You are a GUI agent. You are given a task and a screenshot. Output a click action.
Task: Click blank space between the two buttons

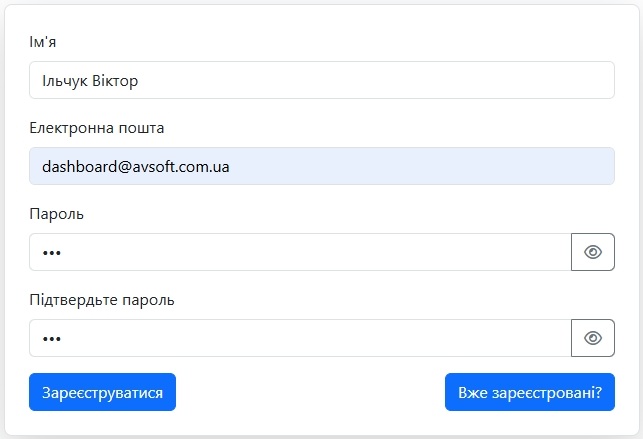tap(310, 393)
